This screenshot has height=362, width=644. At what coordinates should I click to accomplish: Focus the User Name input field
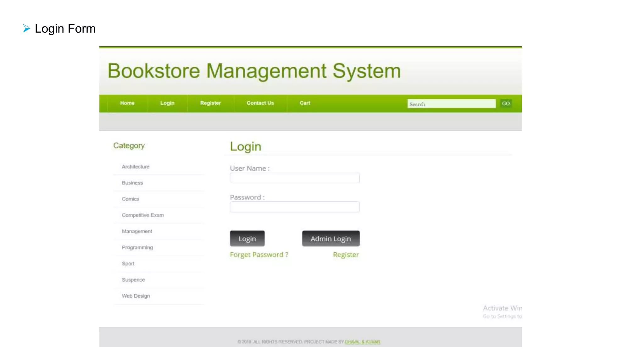tap(294, 178)
